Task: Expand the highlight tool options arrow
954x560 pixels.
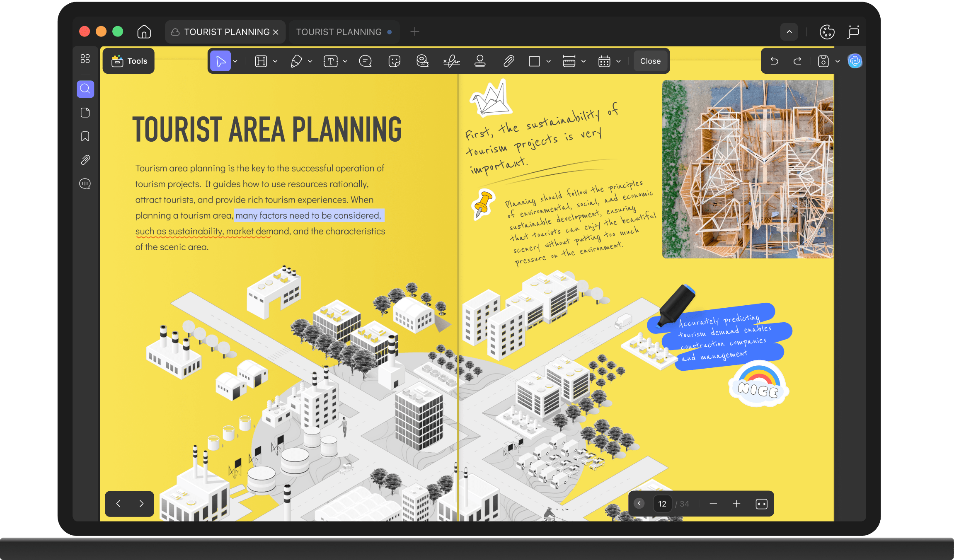Action: point(275,61)
